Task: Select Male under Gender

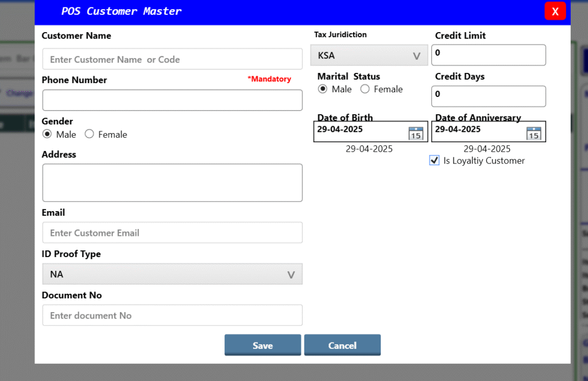Action: point(48,134)
